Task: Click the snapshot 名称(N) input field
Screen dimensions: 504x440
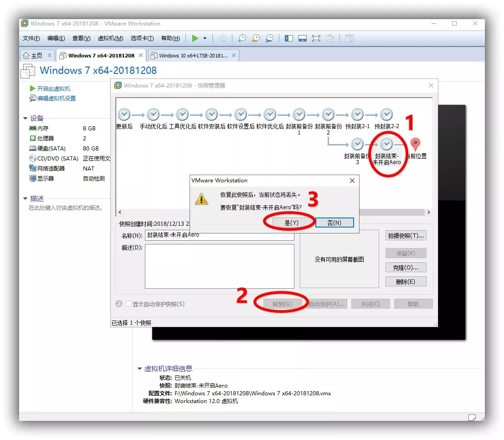Action: (x=220, y=235)
